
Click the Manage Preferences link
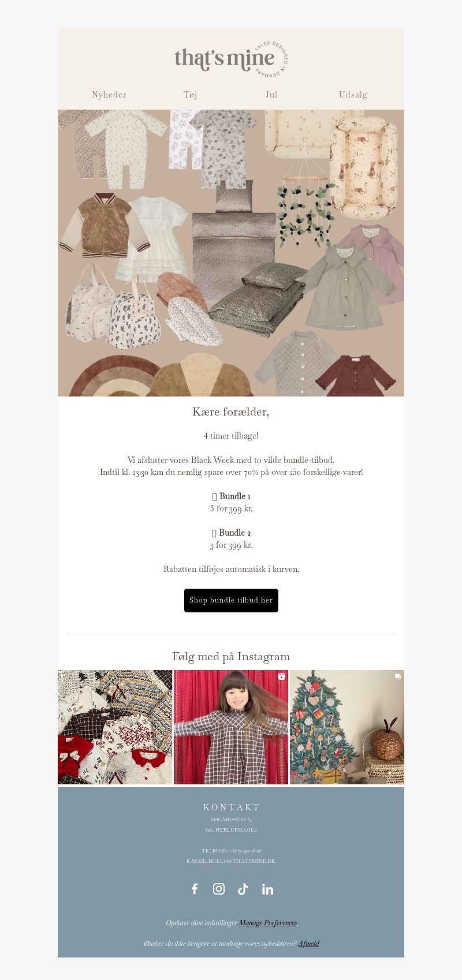[x=268, y=923]
